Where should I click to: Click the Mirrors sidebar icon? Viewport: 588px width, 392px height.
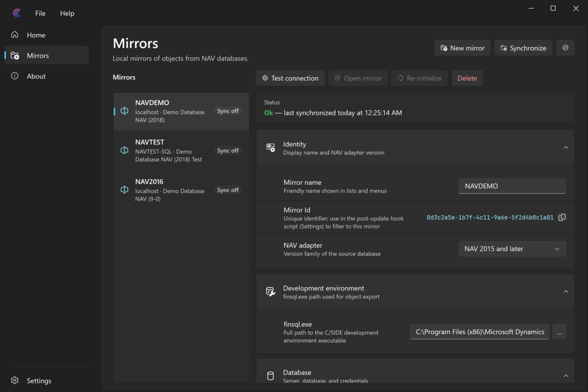pos(15,55)
